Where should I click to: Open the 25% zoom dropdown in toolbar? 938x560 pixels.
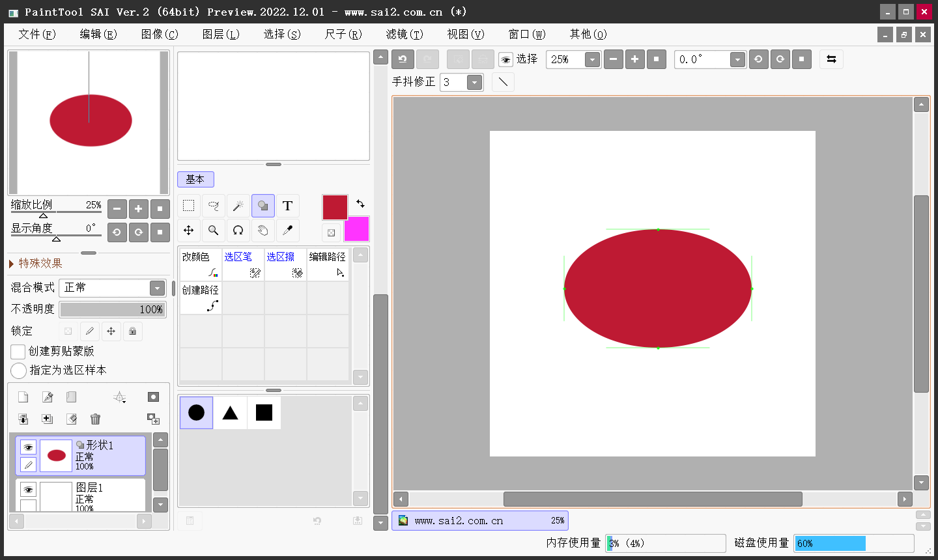(592, 60)
